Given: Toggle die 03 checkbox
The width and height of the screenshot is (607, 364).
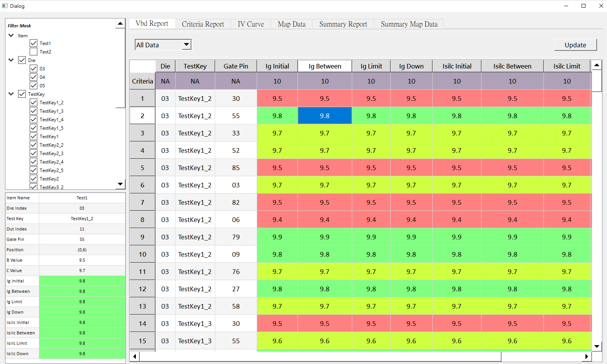Looking at the screenshot, I should click(x=33, y=68).
